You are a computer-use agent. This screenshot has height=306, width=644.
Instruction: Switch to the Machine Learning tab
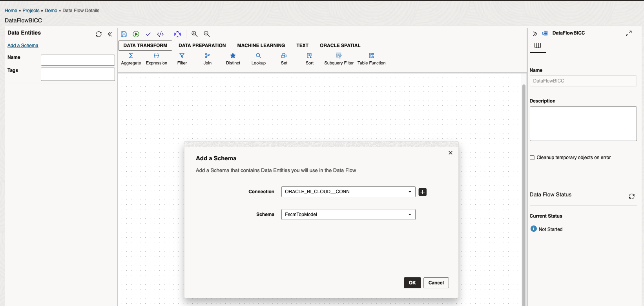tap(261, 46)
